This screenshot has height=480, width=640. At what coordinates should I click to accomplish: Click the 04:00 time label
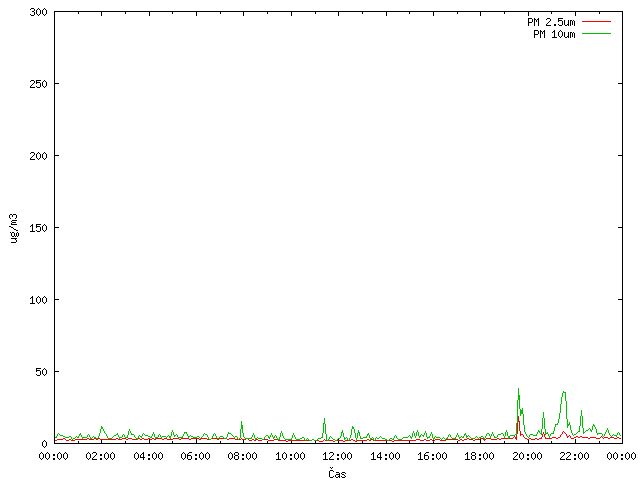148,456
